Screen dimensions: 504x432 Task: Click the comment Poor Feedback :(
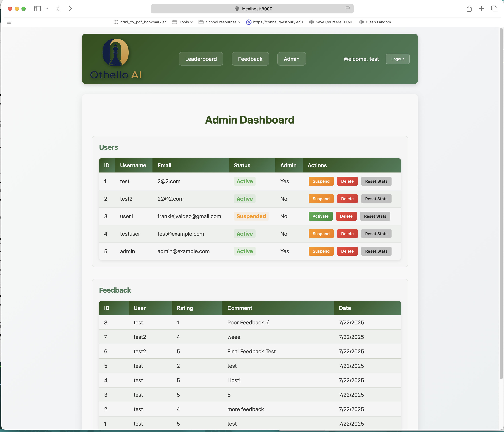pos(248,323)
